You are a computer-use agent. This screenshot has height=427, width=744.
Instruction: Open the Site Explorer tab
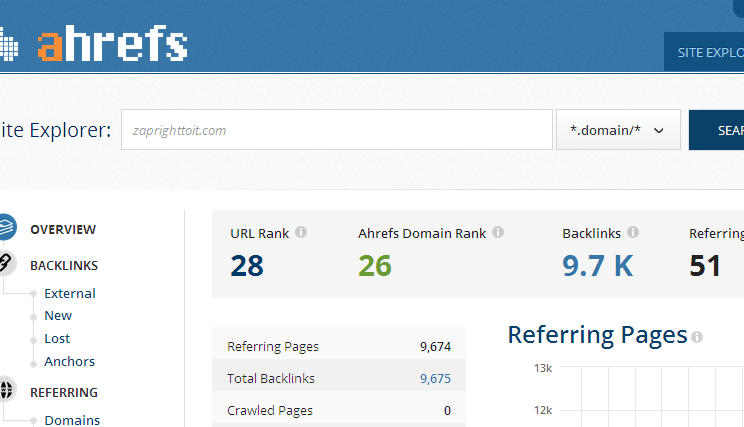pyautogui.click(x=704, y=52)
